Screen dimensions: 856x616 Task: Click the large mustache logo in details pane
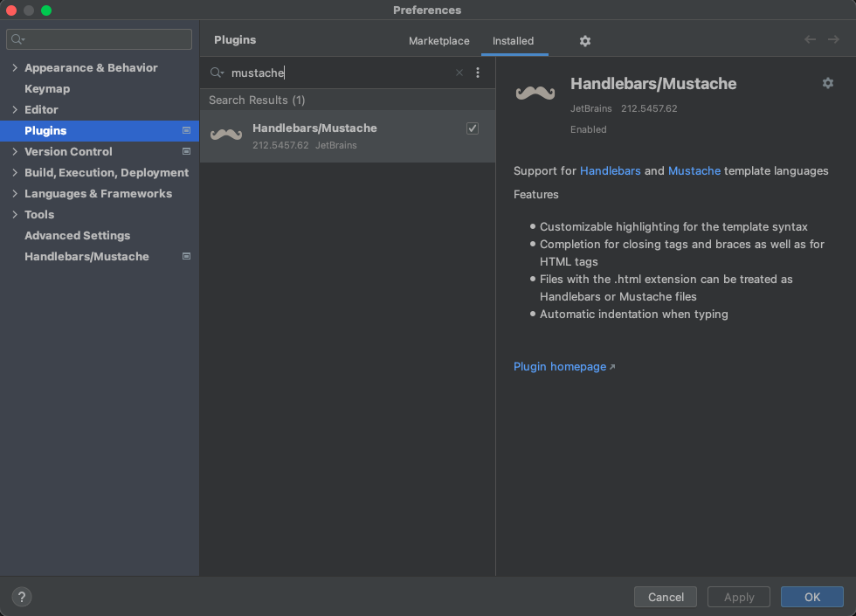(535, 93)
